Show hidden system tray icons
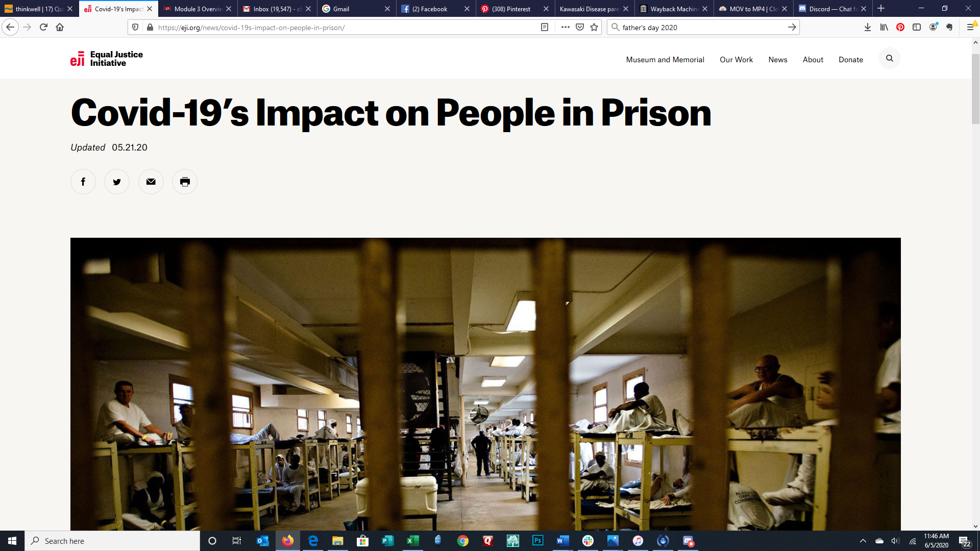Viewport: 980px width, 551px height. pyautogui.click(x=863, y=541)
